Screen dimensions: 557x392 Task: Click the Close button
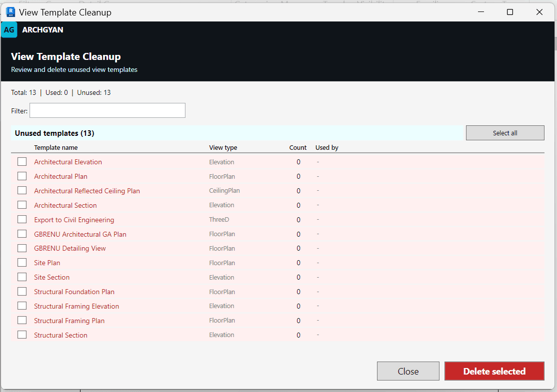coord(408,371)
